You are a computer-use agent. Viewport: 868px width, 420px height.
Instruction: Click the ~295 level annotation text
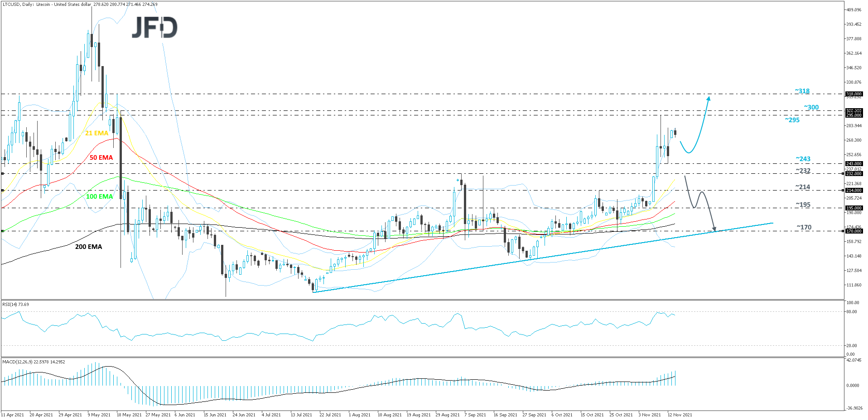coord(792,120)
